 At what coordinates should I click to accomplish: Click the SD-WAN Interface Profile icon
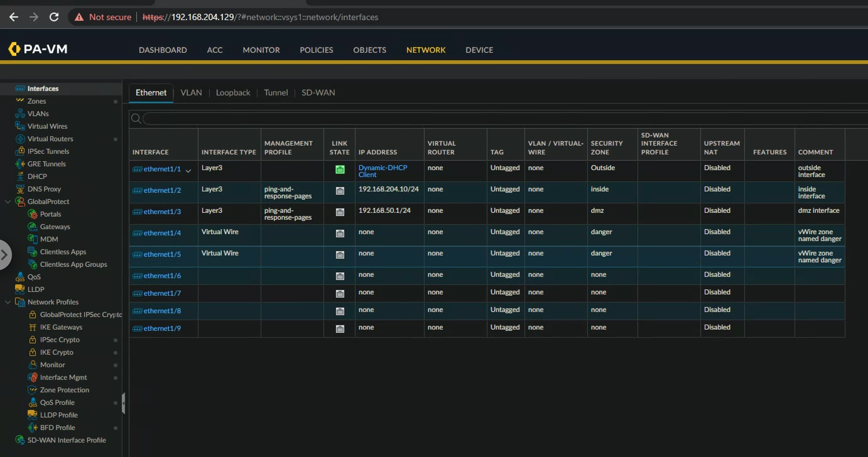[x=20, y=440]
